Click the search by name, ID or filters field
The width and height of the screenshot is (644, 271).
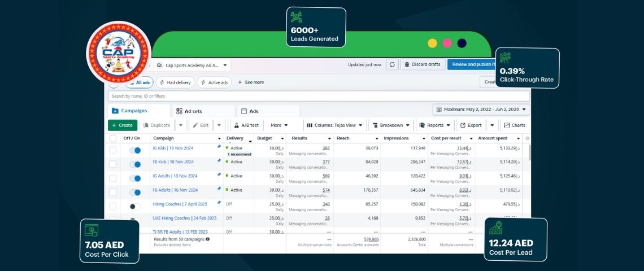(x=316, y=97)
